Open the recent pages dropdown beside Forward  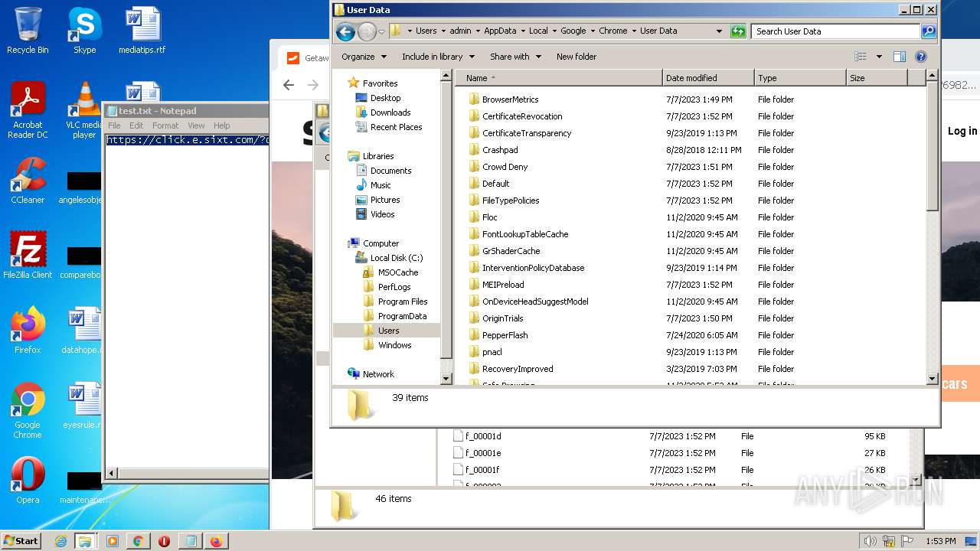[381, 31]
